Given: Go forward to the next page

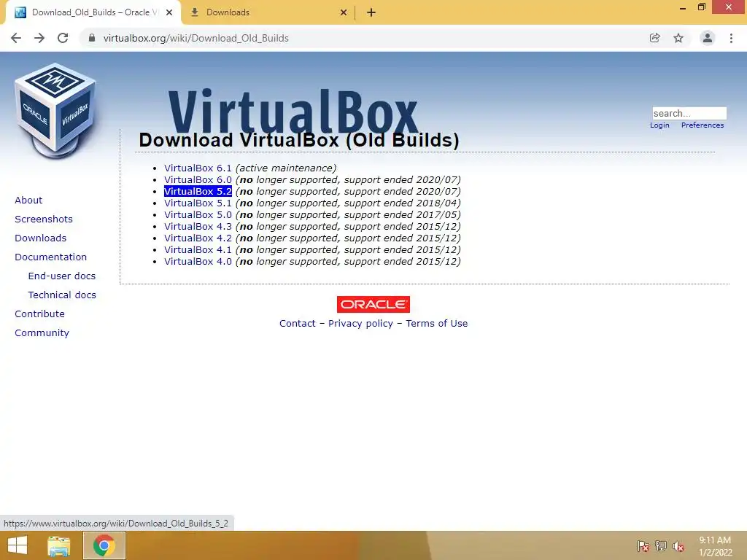Looking at the screenshot, I should [39, 38].
